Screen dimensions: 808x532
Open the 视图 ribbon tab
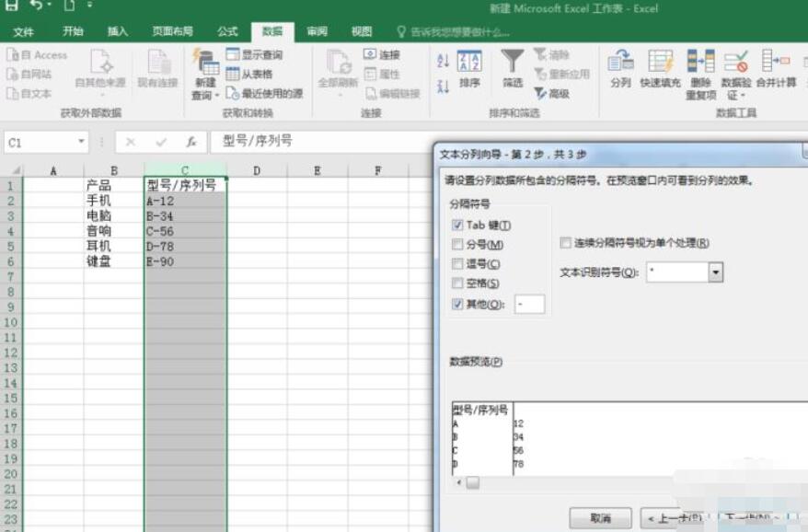(x=362, y=30)
